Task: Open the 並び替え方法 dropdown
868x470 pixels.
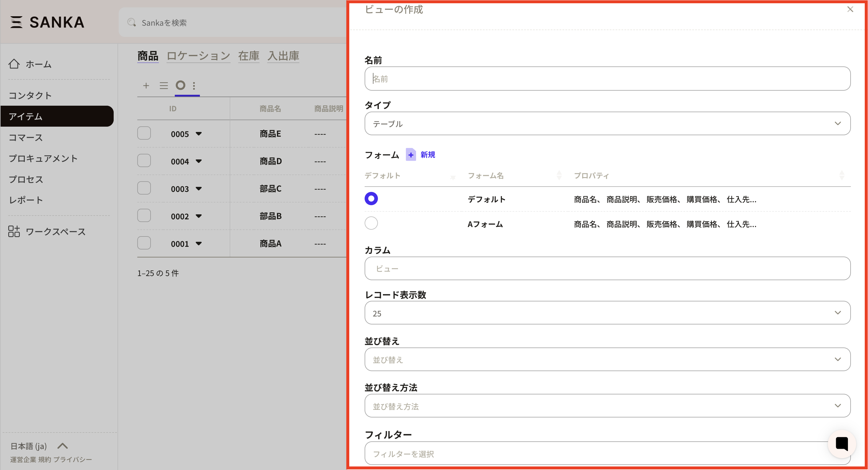Action: tap(607, 406)
